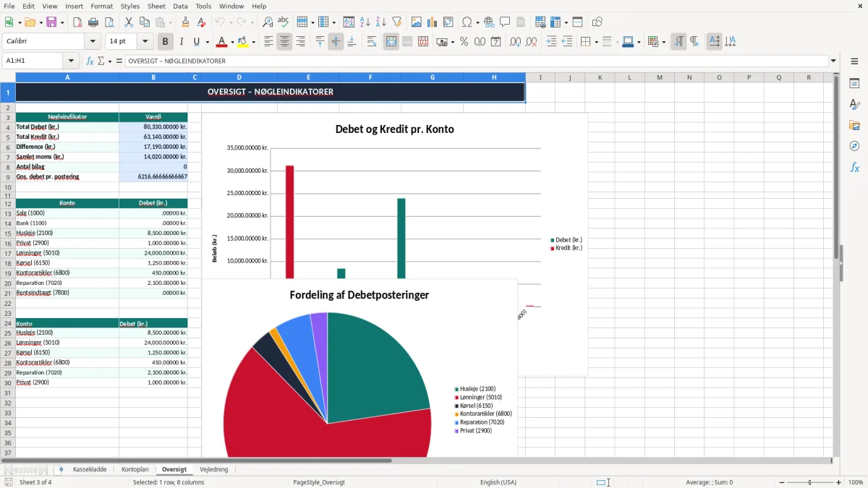Screen dimensions: 868x488
Task: Open the Select Function sum dropdown arrow
Action: coord(110,61)
